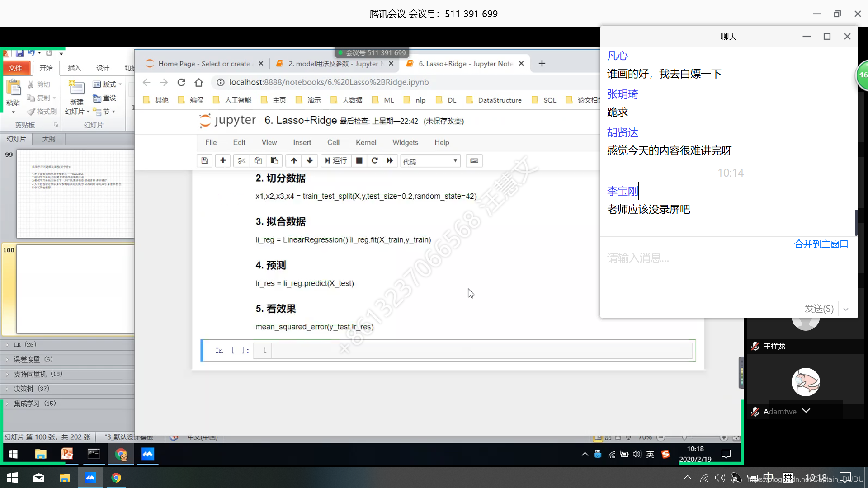Image resolution: width=868 pixels, height=488 pixels.
Task: Open the mail app on the taskbar
Action: point(39,478)
